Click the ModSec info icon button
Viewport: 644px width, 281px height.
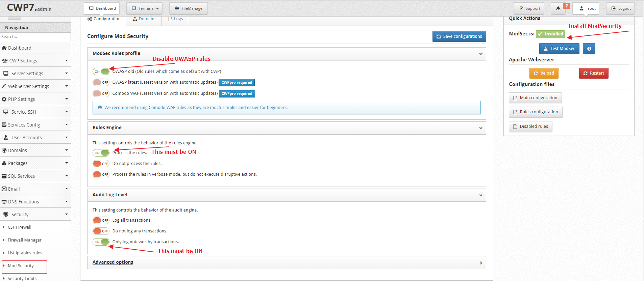click(x=589, y=49)
